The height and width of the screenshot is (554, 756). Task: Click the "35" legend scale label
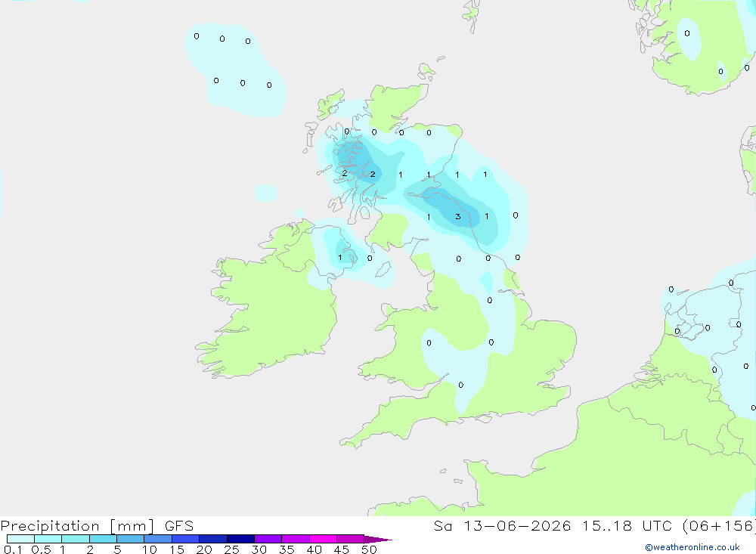click(287, 549)
